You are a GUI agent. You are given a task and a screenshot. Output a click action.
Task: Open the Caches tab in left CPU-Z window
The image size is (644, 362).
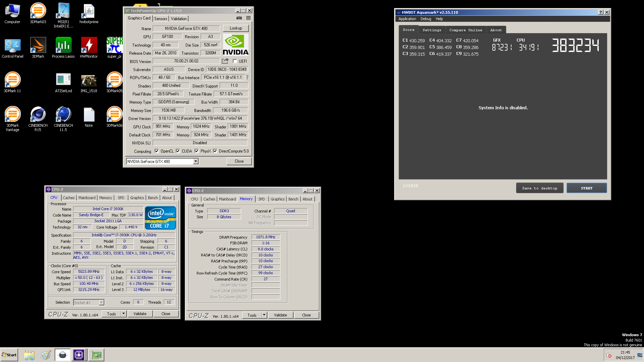pos(69,198)
